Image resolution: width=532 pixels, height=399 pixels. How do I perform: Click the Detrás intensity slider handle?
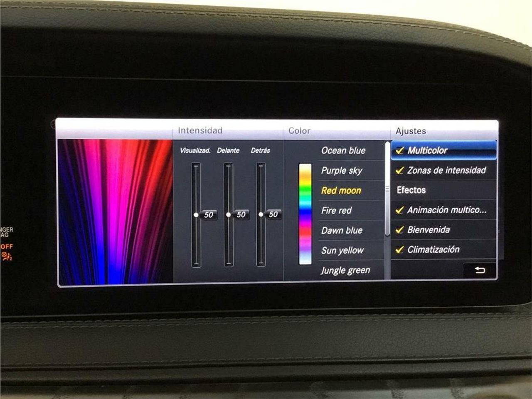pos(261,214)
